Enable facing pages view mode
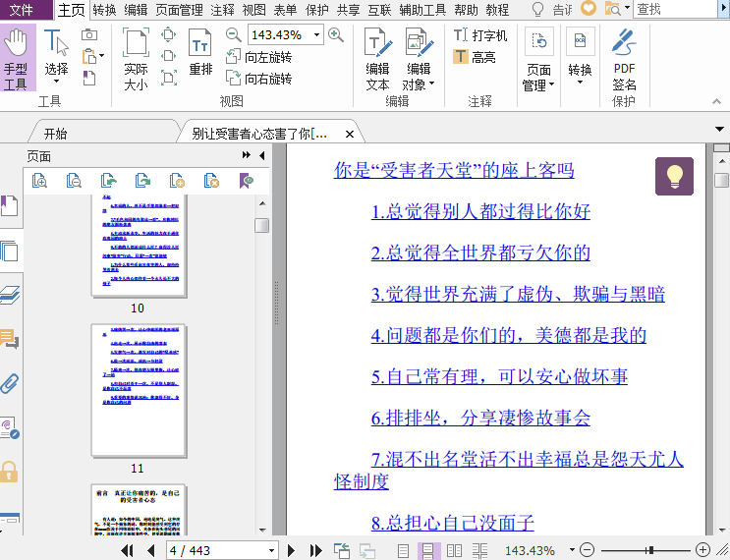Viewport: 730px width, 560px height. [454, 551]
